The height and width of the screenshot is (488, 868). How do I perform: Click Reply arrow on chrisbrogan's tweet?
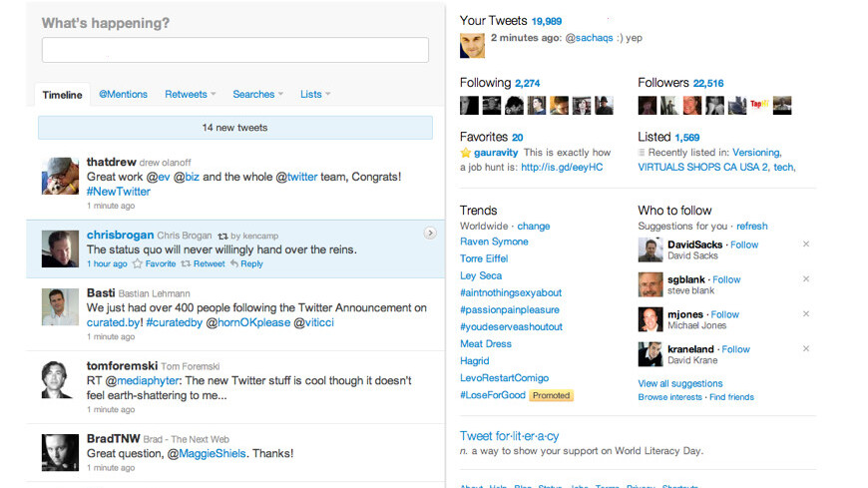[234, 264]
